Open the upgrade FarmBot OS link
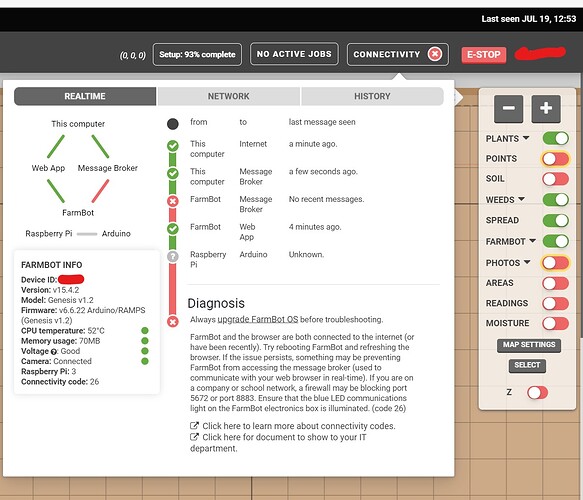This screenshot has width=583, height=500. tap(258, 320)
